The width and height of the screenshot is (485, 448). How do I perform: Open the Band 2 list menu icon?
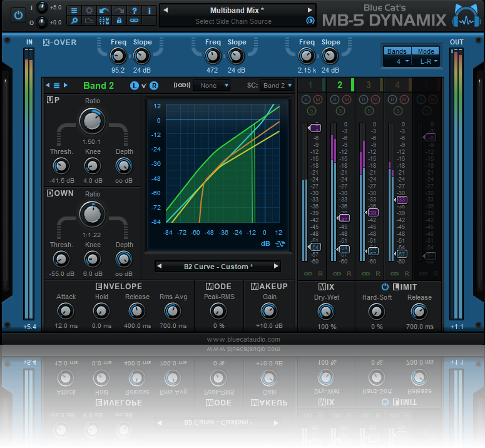coord(56,86)
